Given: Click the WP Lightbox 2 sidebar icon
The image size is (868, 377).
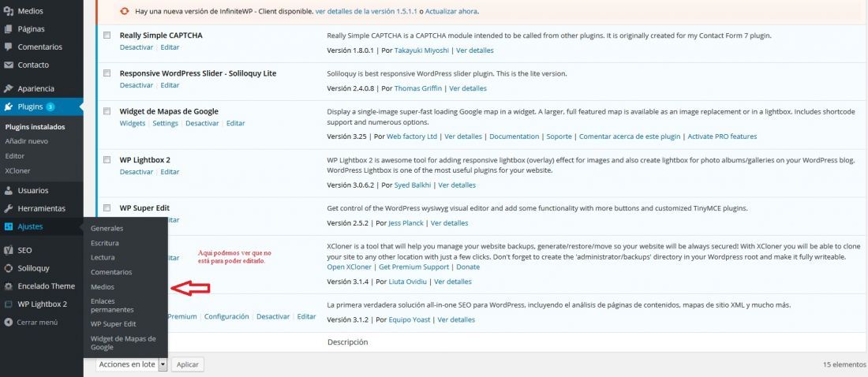Looking at the screenshot, I should click(x=9, y=304).
